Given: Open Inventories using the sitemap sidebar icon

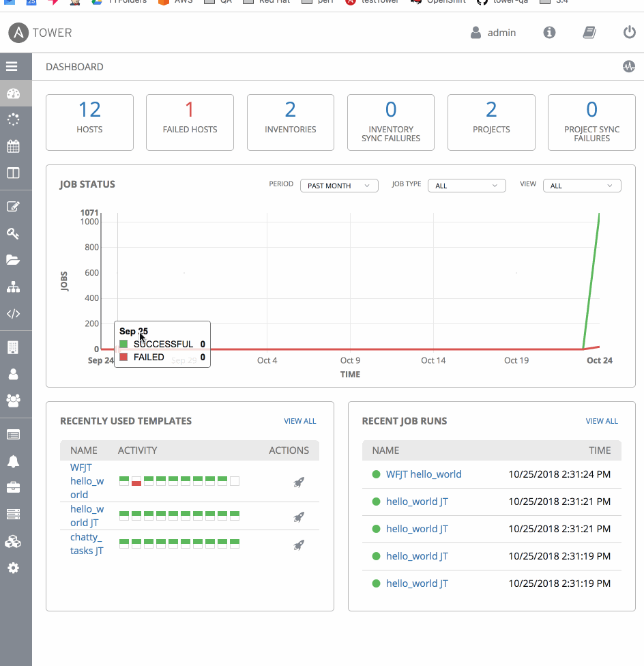Looking at the screenshot, I should [x=16, y=287].
